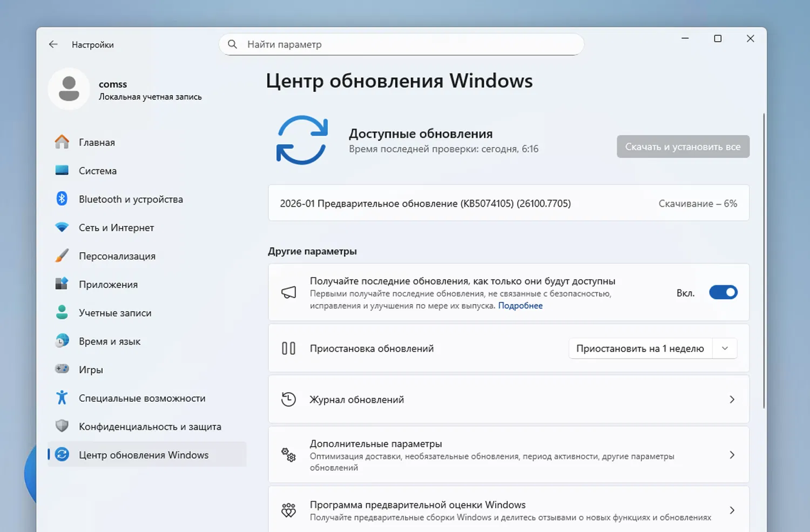Go to Время и язык

[147, 341]
